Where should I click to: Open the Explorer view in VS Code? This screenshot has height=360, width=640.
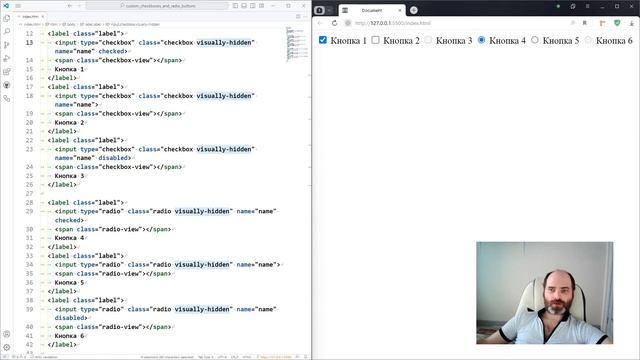tap(7, 18)
